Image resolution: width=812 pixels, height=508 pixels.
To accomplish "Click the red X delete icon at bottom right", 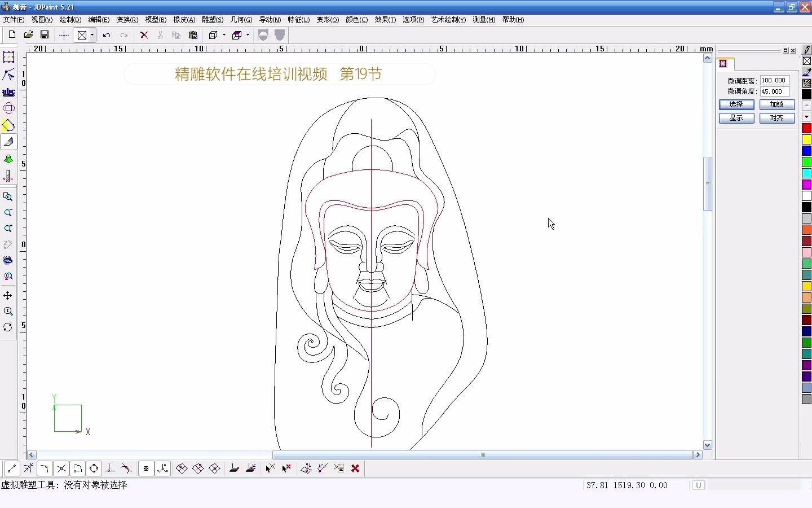I will (x=356, y=468).
